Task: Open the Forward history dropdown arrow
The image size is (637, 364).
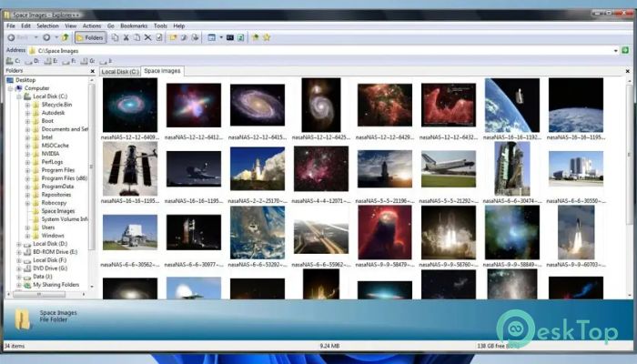Action: point(56,37)
